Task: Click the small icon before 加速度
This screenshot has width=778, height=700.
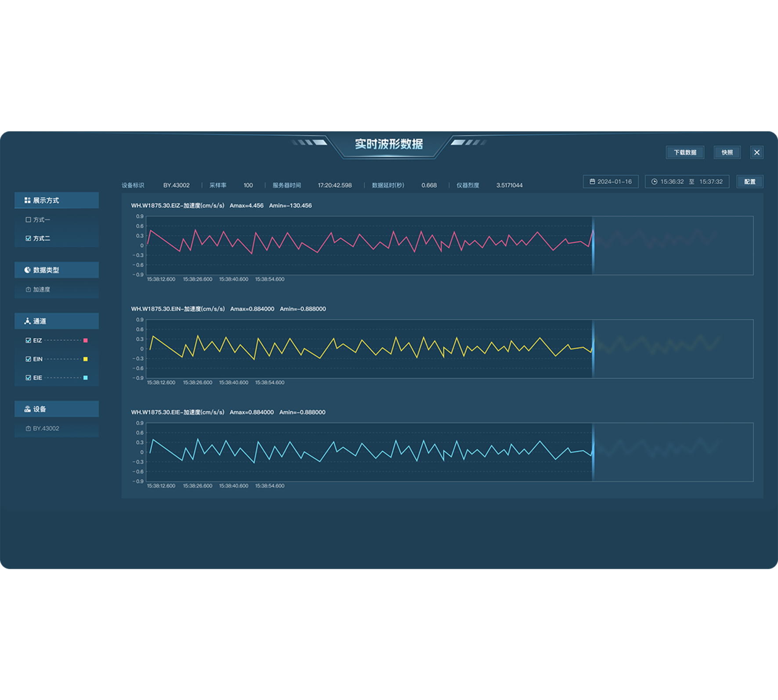Action: 28,289
